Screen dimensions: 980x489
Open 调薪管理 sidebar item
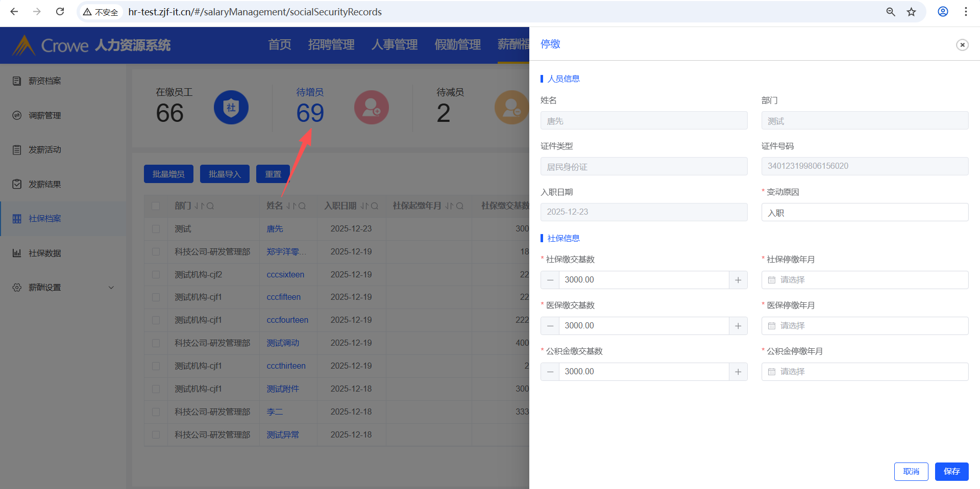(45, 116)
